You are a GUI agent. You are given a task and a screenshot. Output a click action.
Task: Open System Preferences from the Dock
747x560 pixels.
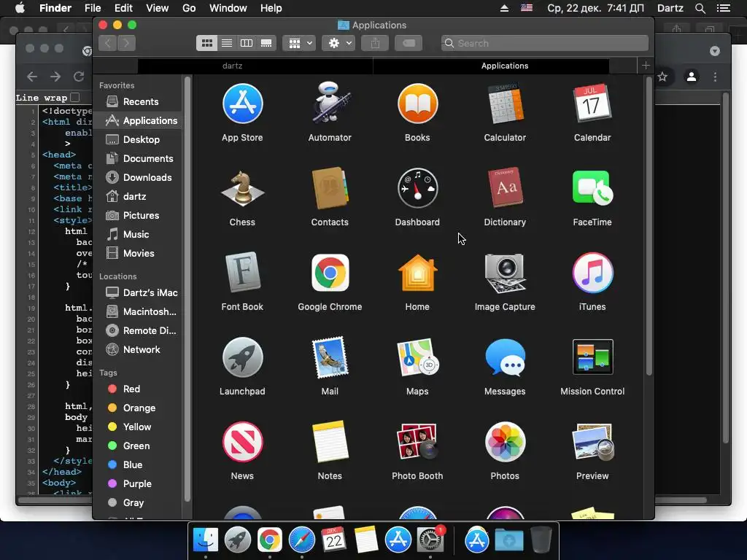[430, 540]
